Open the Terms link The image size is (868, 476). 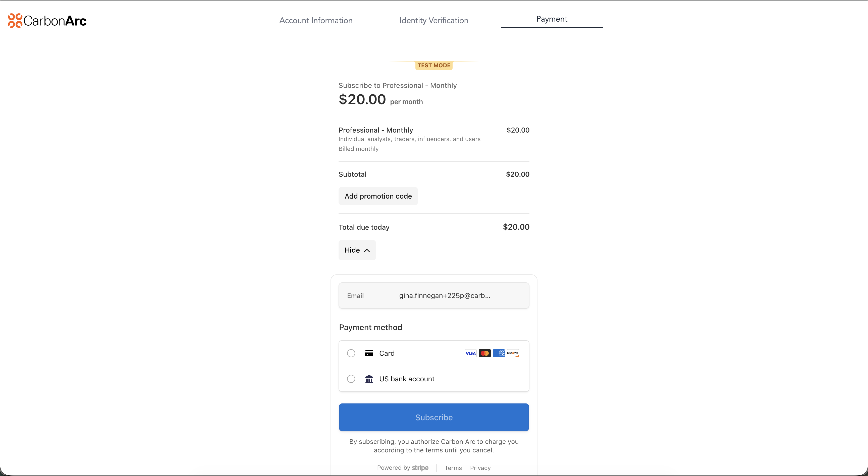(453, 467)
